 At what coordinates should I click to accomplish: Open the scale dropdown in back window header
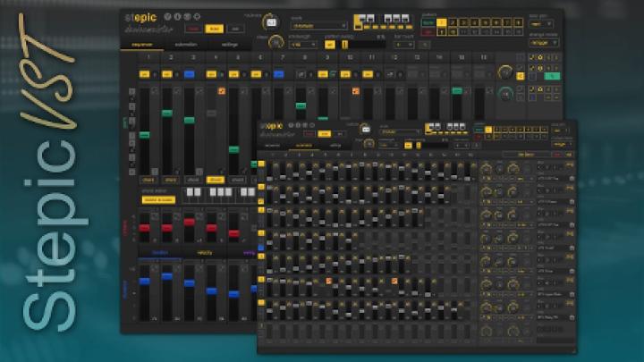pos(318,25)
